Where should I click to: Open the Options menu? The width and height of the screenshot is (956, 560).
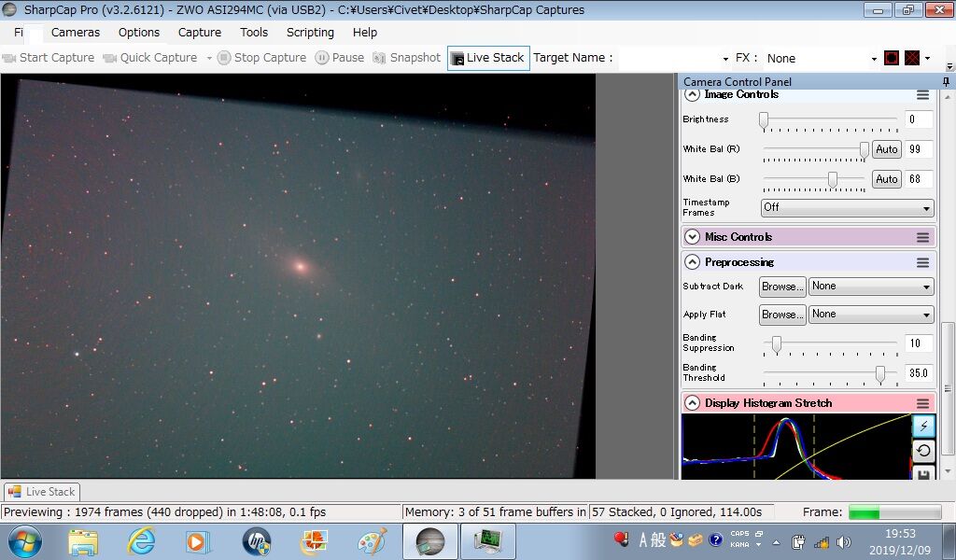139,33
